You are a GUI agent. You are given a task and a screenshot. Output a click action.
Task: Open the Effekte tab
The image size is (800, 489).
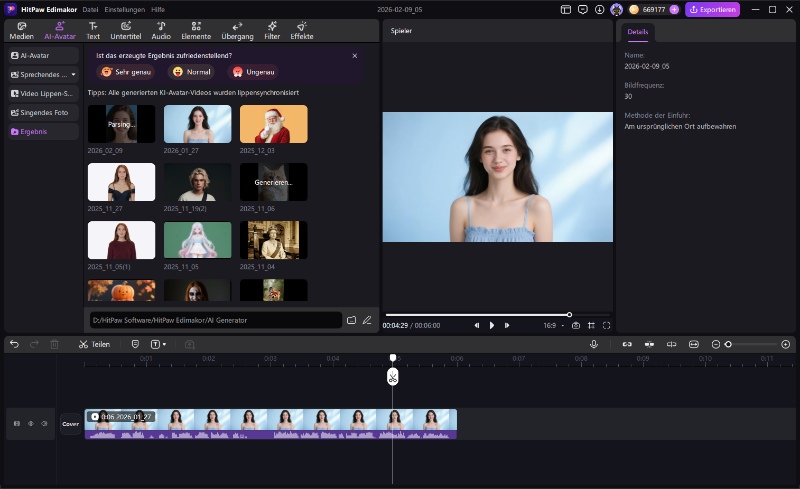point(302,31)
